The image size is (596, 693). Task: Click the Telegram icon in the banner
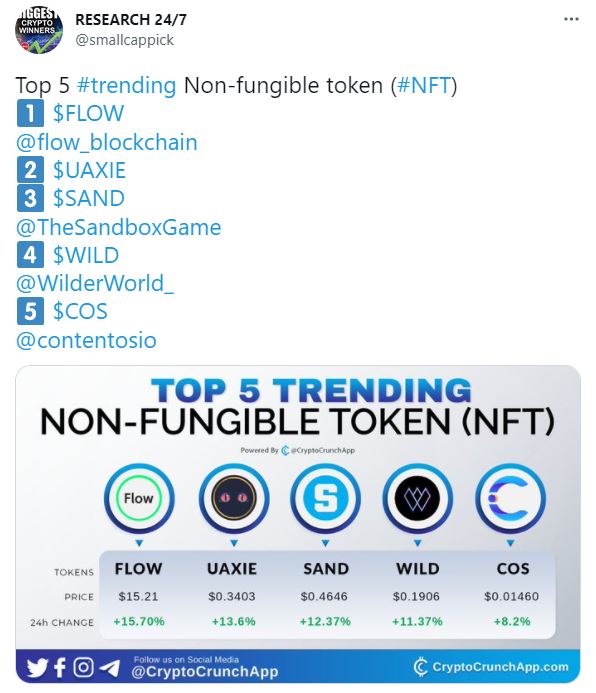pyautogui.click(x=109, y=668)
